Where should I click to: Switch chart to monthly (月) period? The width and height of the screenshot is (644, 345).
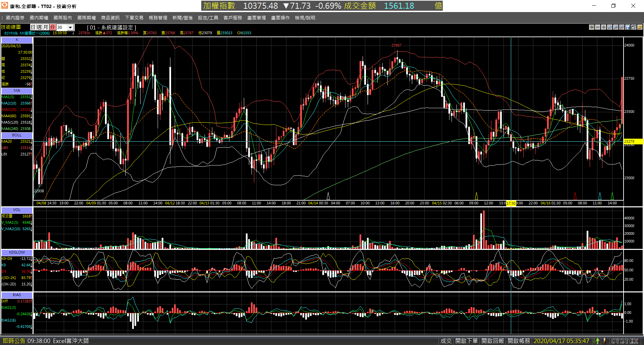point(46,27)
